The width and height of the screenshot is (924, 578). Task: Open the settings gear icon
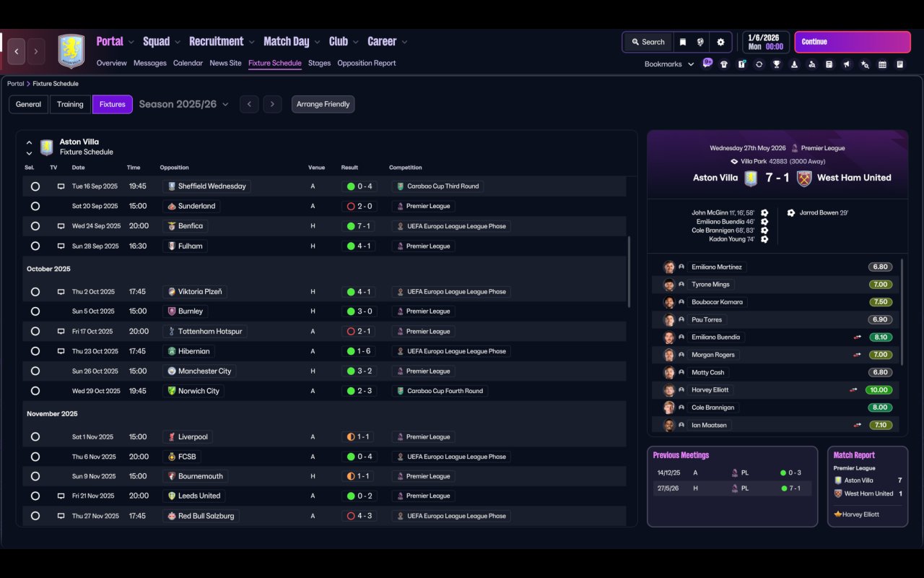[720, 42]
